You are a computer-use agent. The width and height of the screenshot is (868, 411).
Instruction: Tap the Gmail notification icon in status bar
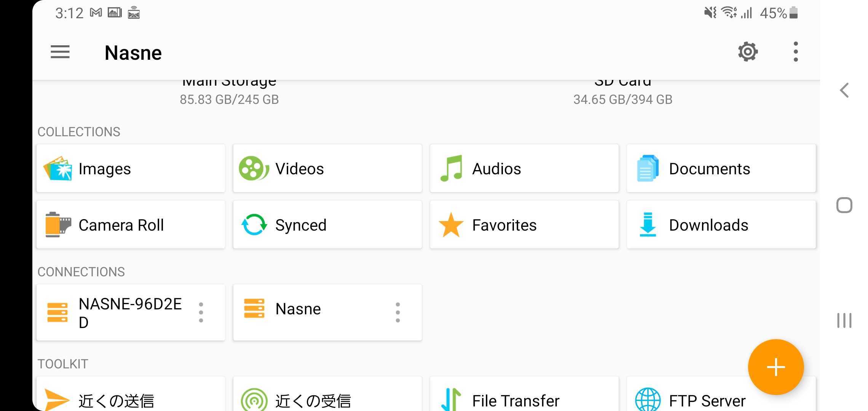tap(96, 13)
